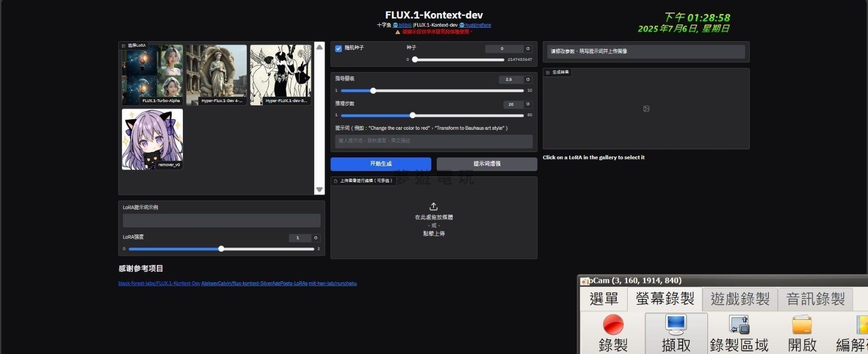Select the FLUX.1-Turbo-Alpha LoRA thumbnail
Viewport: 868px width, 354px height.
152,75
